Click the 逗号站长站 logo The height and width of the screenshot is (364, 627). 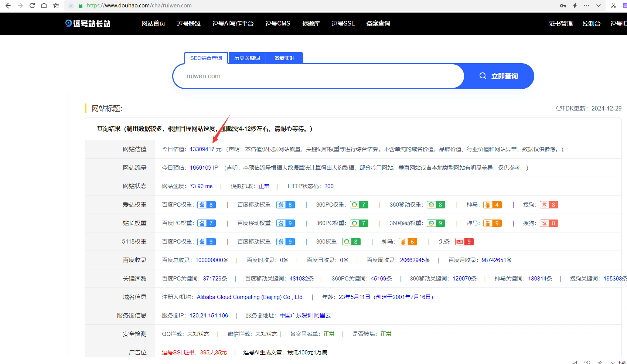coord(88,23)
